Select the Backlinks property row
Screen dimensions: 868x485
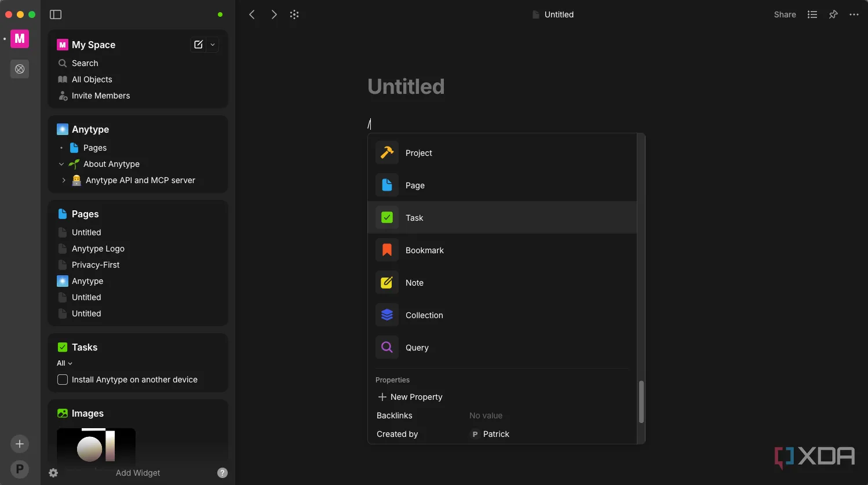[502, 415]
